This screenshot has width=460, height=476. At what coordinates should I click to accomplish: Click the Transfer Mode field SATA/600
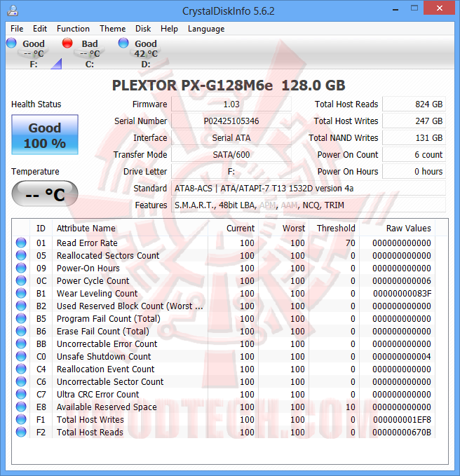(x=231, y=155)
